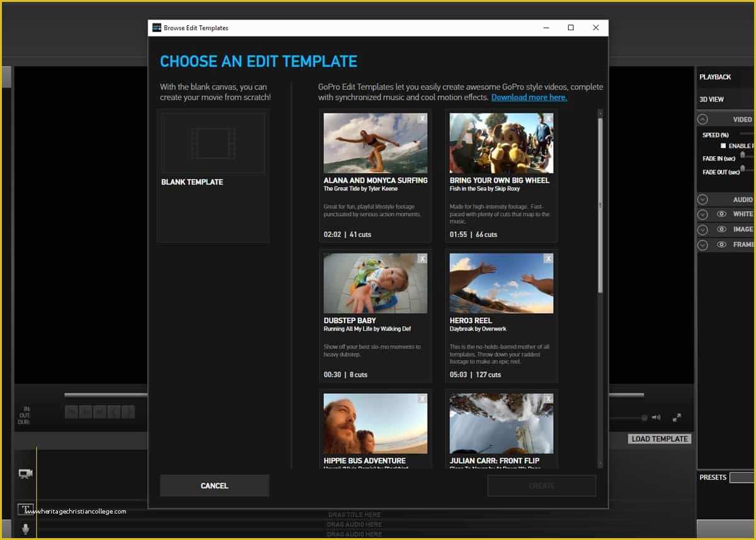Adjust the FADE IN slider handle

743,154
